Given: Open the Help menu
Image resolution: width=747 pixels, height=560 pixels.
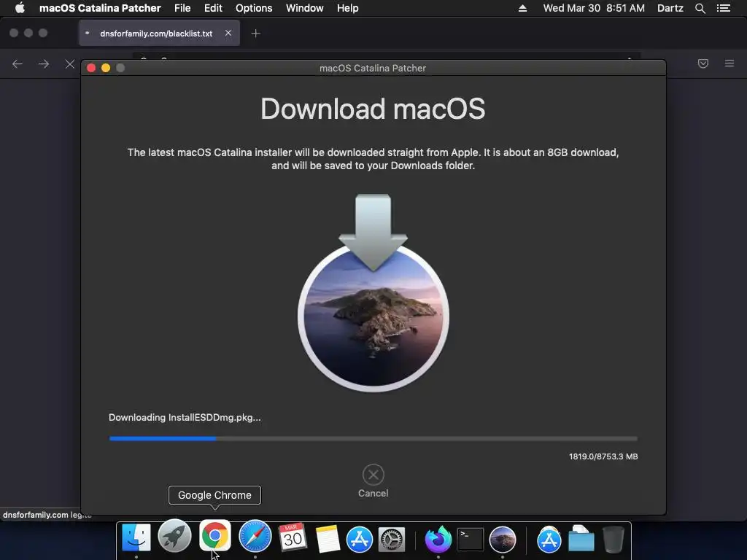Looking at the screenshot, I should 347,8.
